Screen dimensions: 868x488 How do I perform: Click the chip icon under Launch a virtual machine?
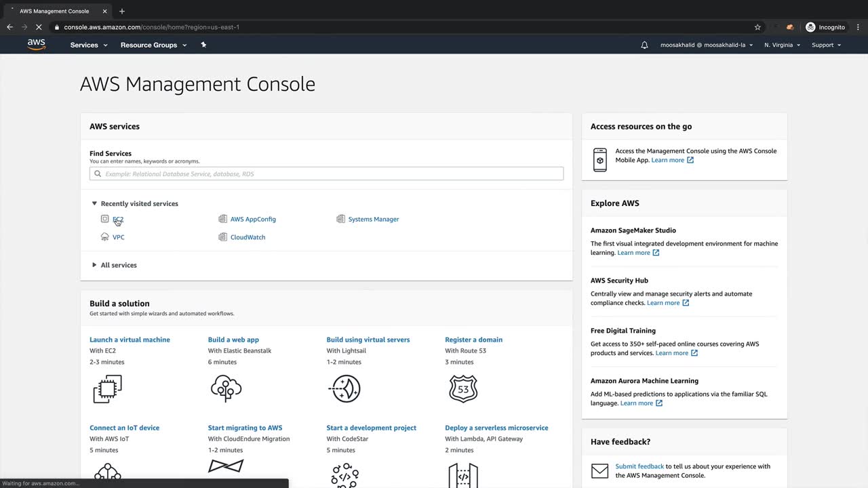click(x=107, y=389)
